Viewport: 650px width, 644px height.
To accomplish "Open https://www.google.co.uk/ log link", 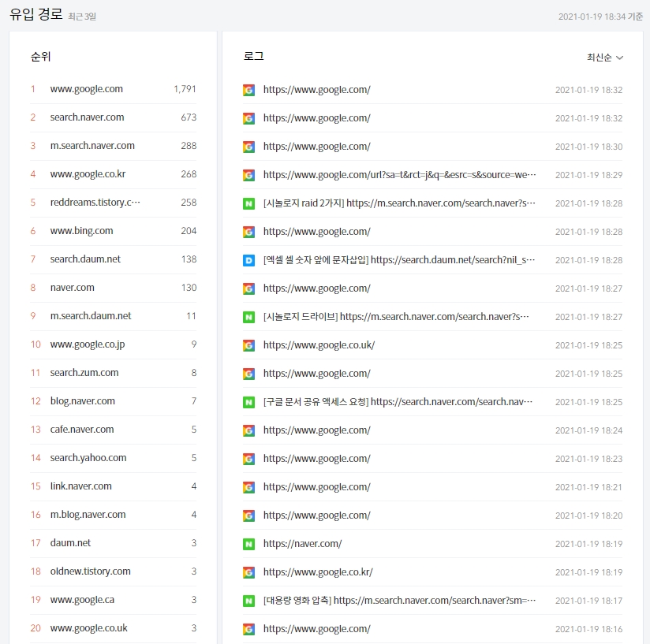I will click(x=319, y=345).
